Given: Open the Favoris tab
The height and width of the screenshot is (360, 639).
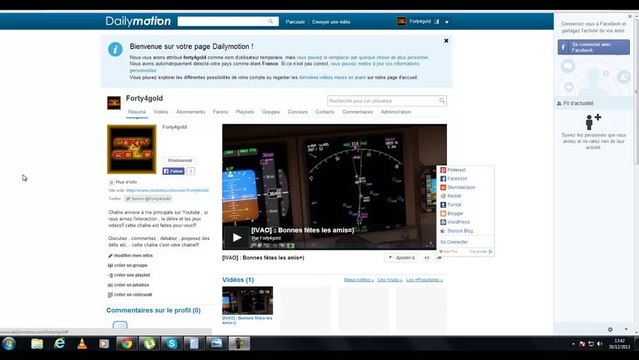Looking at the screenshot, I should pyautogui.click(x=220, y=112).
